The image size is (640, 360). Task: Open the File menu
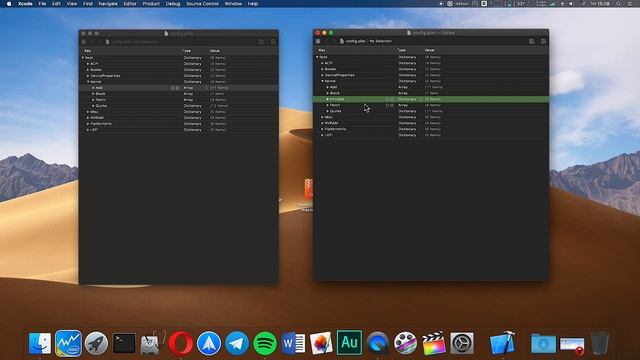42,4
